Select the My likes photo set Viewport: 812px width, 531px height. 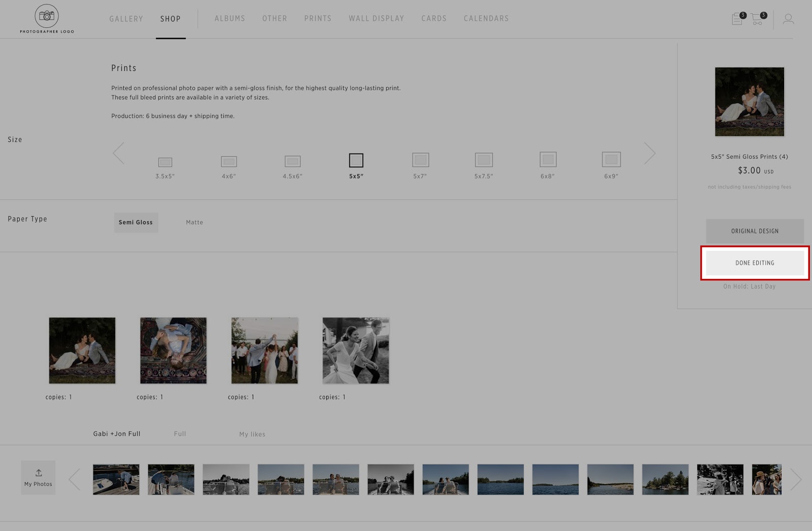coord(252,434)
